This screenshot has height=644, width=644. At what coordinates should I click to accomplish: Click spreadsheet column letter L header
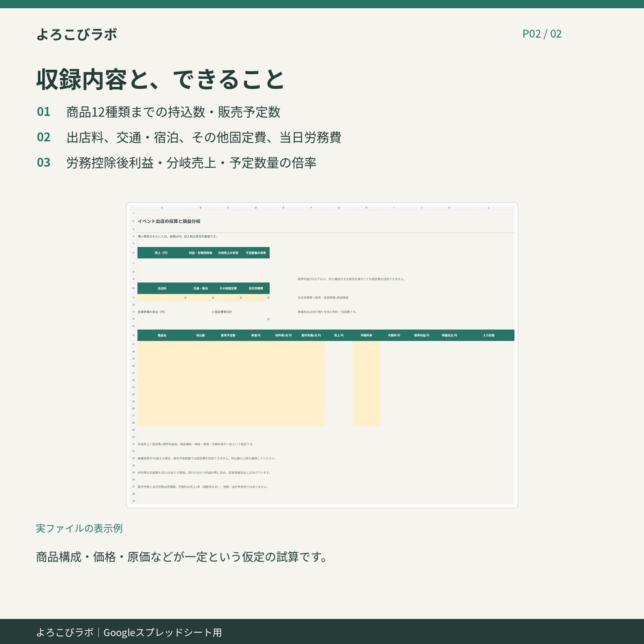click(x=489, y=208)
